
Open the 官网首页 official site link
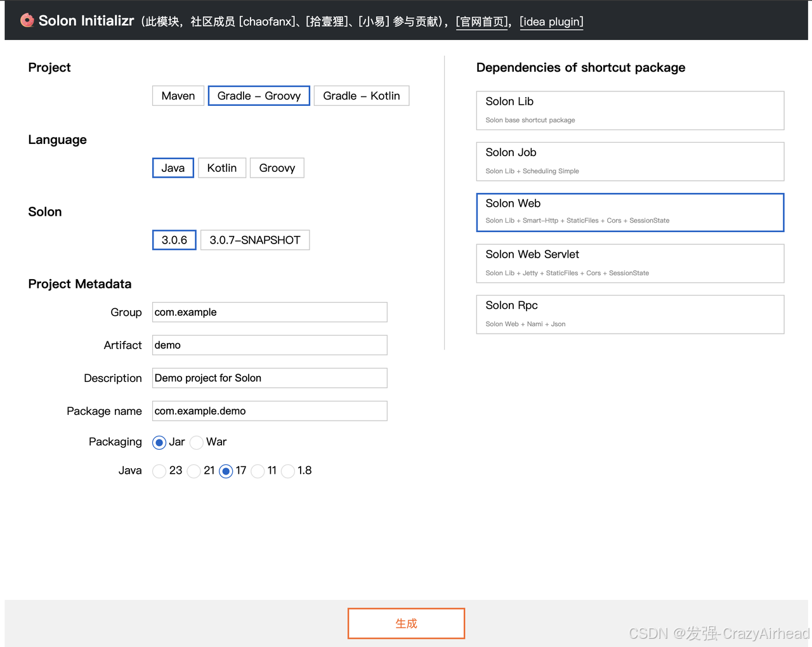(x=483, y=22)
